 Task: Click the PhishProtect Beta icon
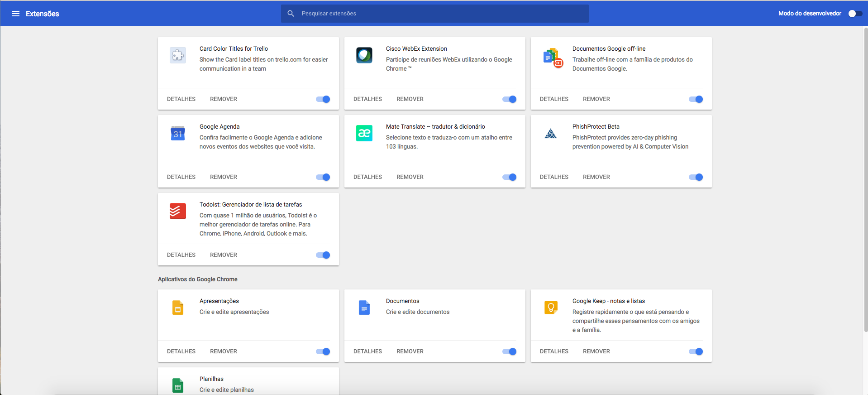point(551,134)
